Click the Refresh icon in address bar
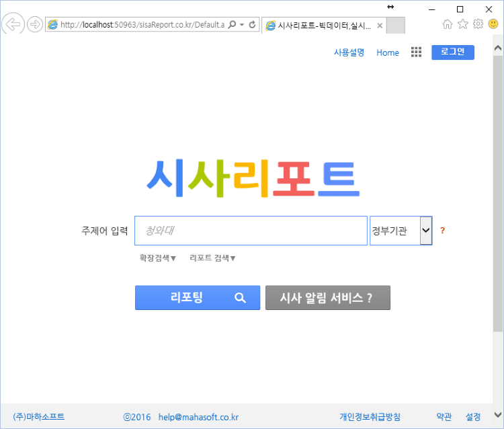Screen dimensions: 504x429 point(252,25)
